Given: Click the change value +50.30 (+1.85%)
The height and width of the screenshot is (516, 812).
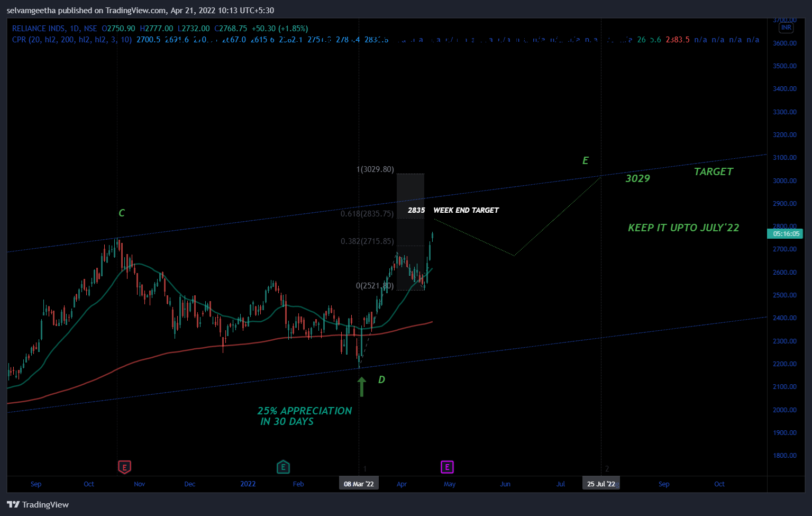Looking at the screenshot, I should click(280, 29).
